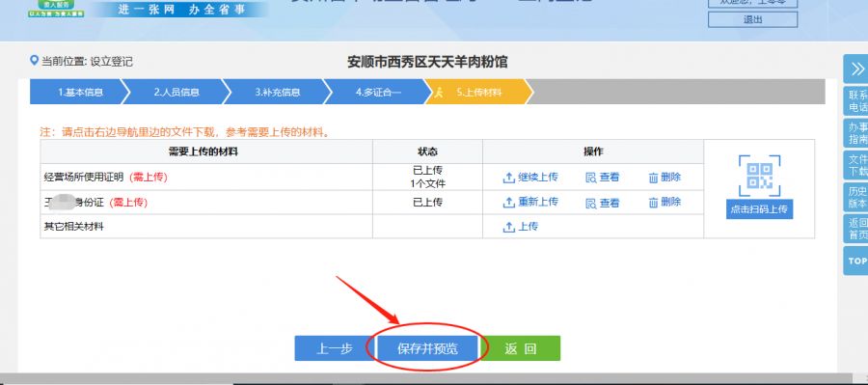Click the 当前位置: 设立登记 breadcrumb text
The height and width of the screenshot is (385, 868).
[x=87, y=62]
